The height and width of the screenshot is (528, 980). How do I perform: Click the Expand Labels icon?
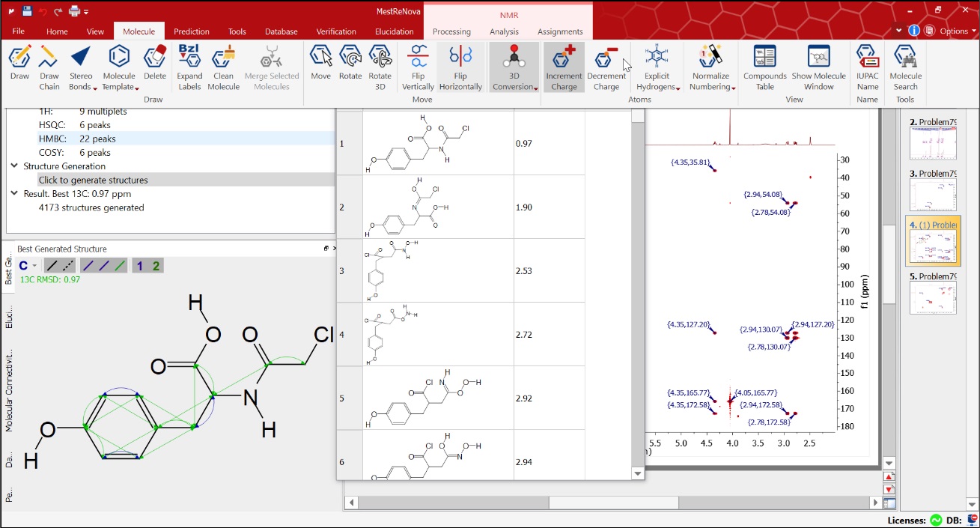189,66
